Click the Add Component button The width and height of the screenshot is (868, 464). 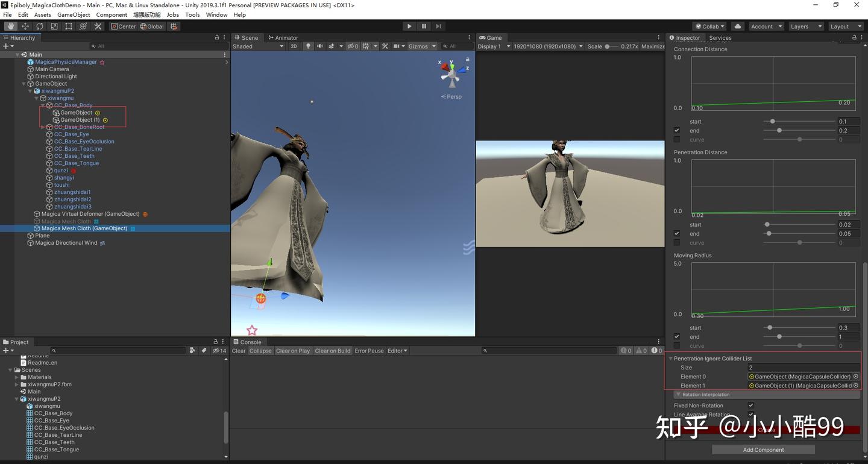point(763,450)
